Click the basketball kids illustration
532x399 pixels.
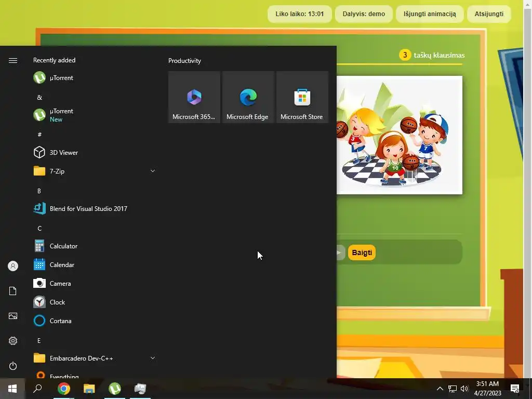400,135
